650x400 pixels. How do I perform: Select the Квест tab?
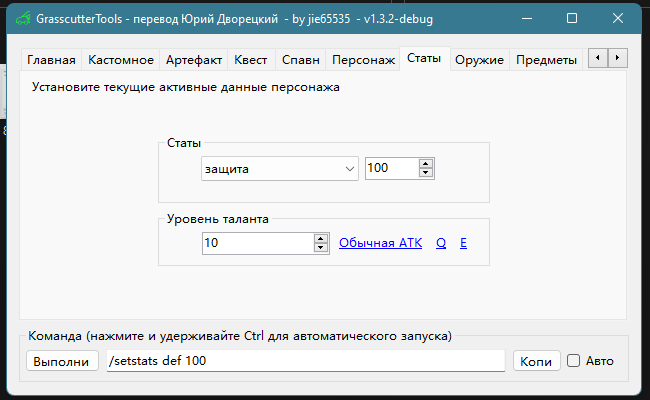coord(250,60)
